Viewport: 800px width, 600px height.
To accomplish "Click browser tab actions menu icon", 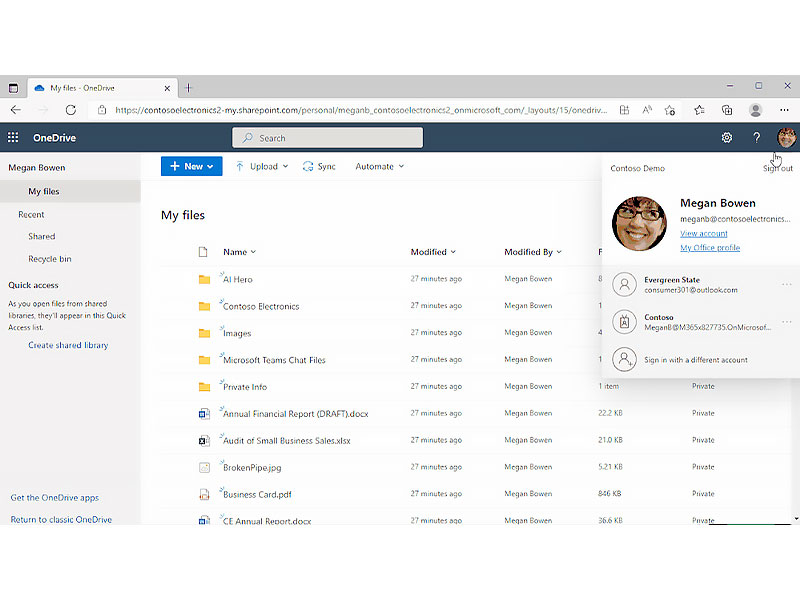I will (x=13, y=88).
